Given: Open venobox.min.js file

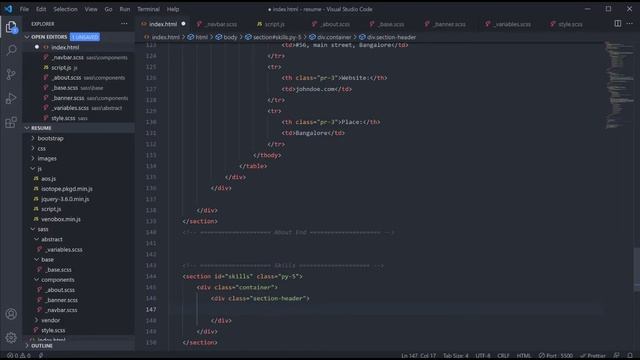Looking at the screenshot, I should tap(61, 219).
